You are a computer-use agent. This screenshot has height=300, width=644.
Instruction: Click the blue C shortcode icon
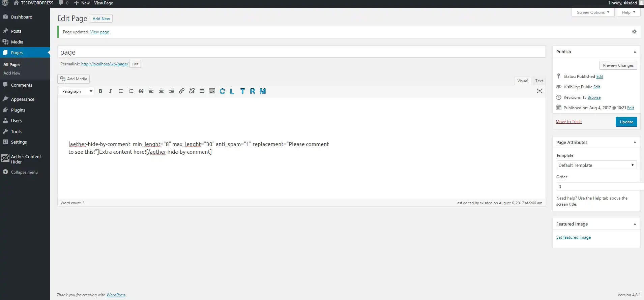222,91
